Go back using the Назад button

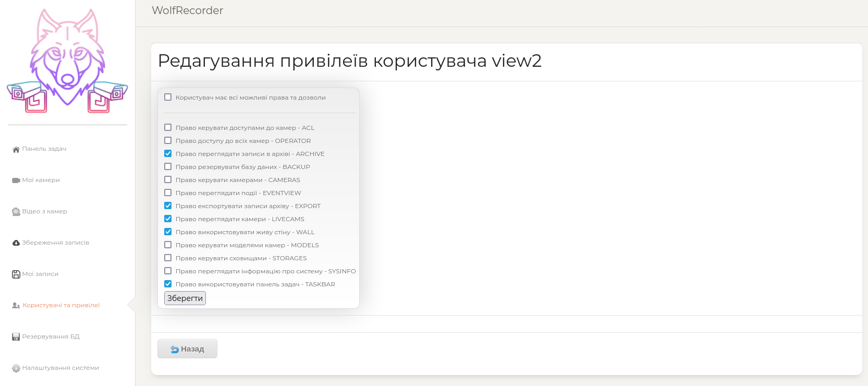tap(187, 349)
